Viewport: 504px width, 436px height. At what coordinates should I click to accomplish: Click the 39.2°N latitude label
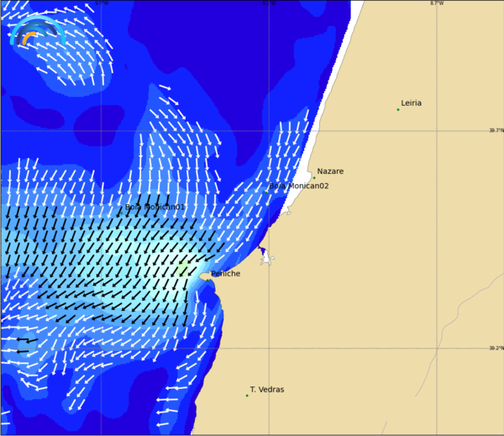pos(496,349)
